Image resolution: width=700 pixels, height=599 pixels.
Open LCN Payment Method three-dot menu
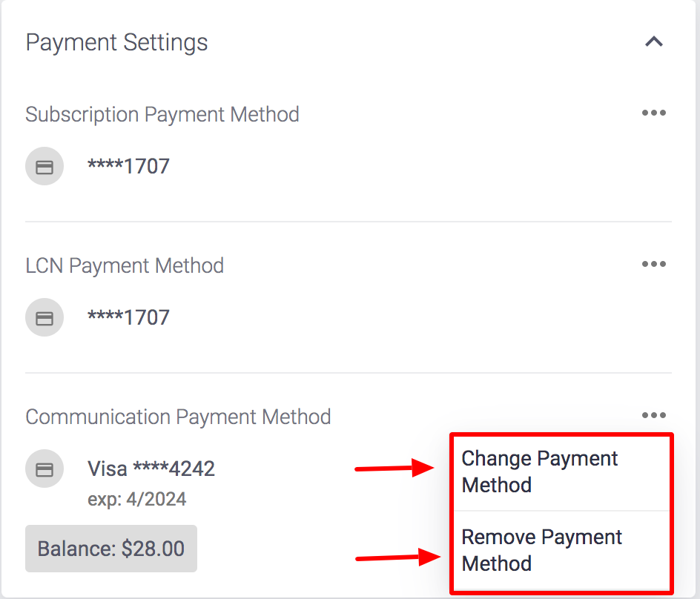click(x=653, y=264)
